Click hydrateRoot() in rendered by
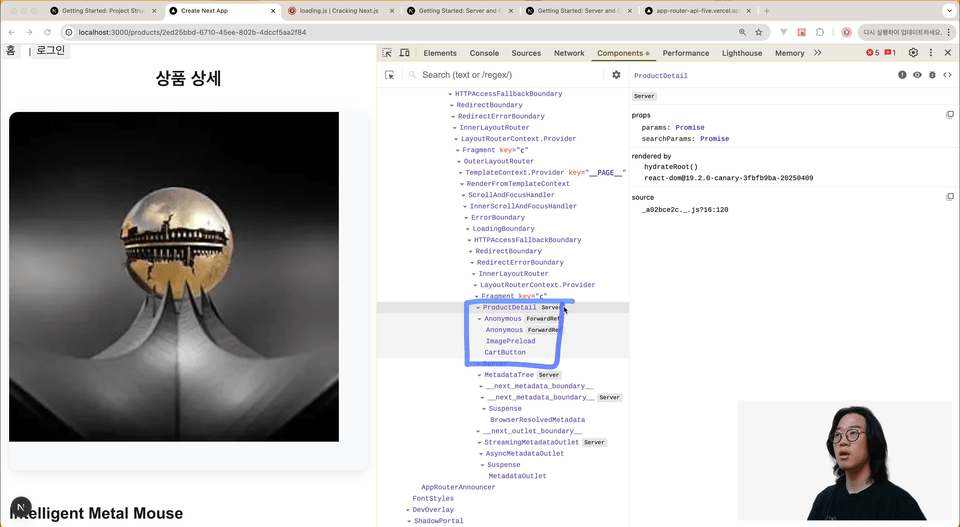Screen dimensions: 960x527 [670, 166]
